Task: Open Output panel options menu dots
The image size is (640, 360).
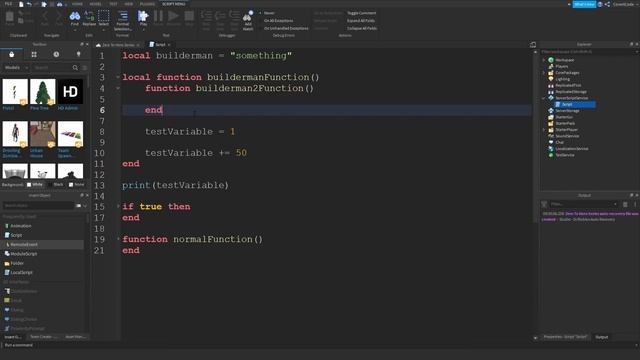Action: [x=635, y=204]
